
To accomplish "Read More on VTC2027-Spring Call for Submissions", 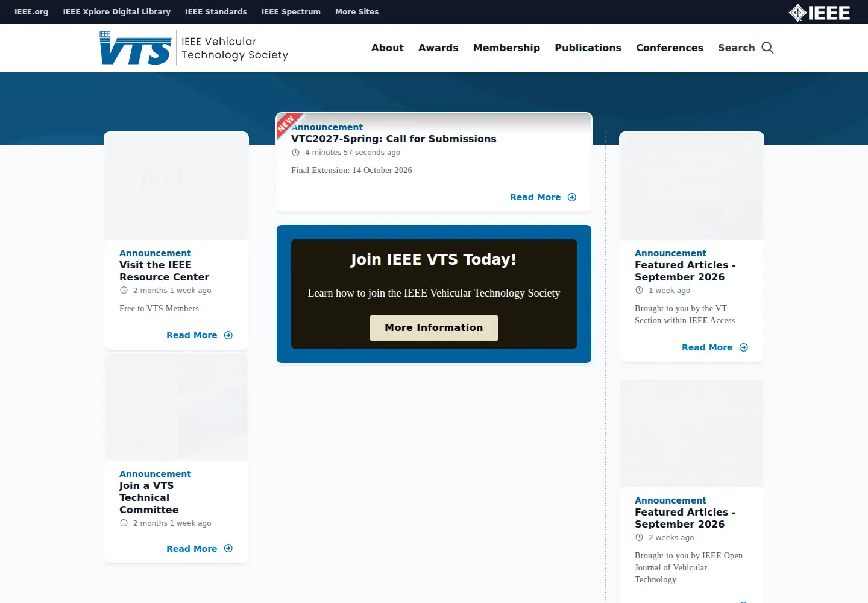I will pyautogui.click(x=535, y=197).
